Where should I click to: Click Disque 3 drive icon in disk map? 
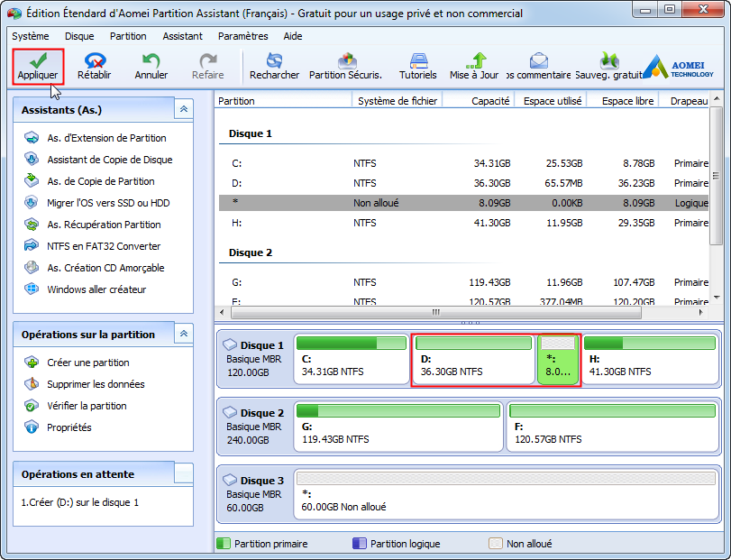pyautogui.click(x=230, y=481)
